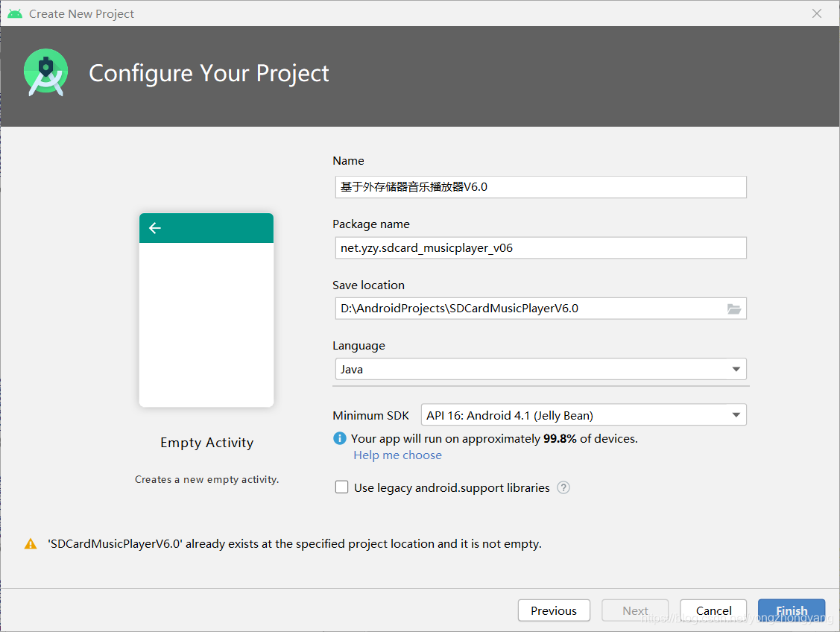Click the Cancel button
The width and height of the screenshot is (840, 632).
[x=713, y=610]
